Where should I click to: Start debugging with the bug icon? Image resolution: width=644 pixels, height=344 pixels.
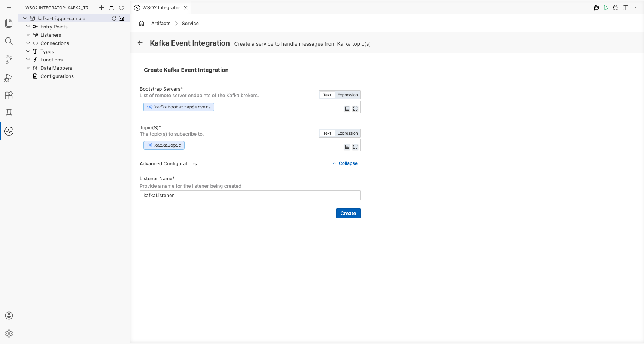(x=616, y=8)
